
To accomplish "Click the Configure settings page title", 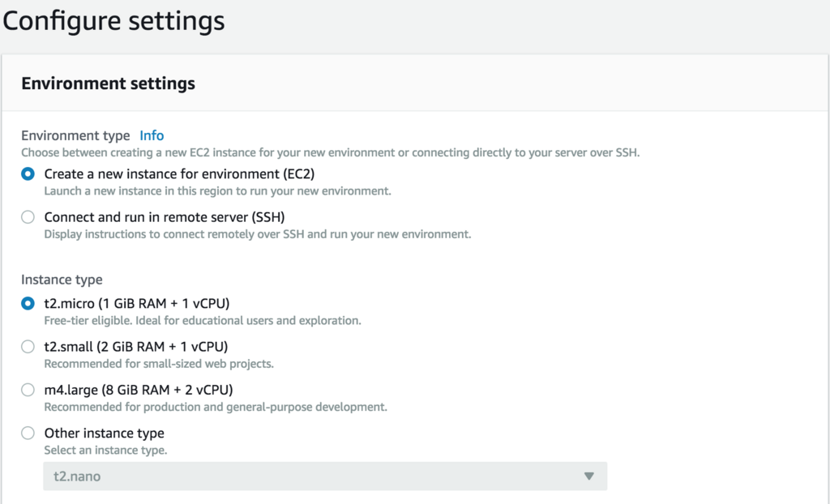I will 113,21.
